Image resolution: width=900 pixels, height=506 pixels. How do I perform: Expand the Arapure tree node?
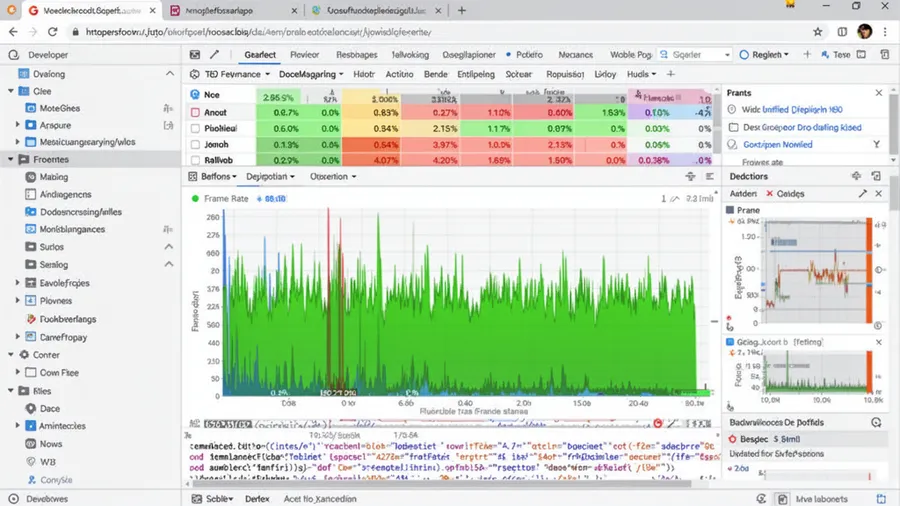point(17,124)
